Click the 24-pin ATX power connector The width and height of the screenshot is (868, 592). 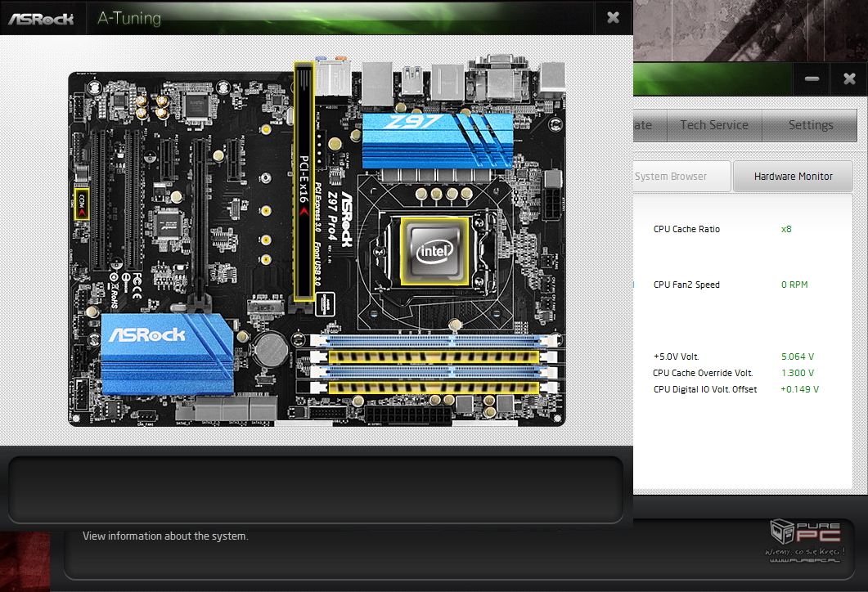(408, 415)
